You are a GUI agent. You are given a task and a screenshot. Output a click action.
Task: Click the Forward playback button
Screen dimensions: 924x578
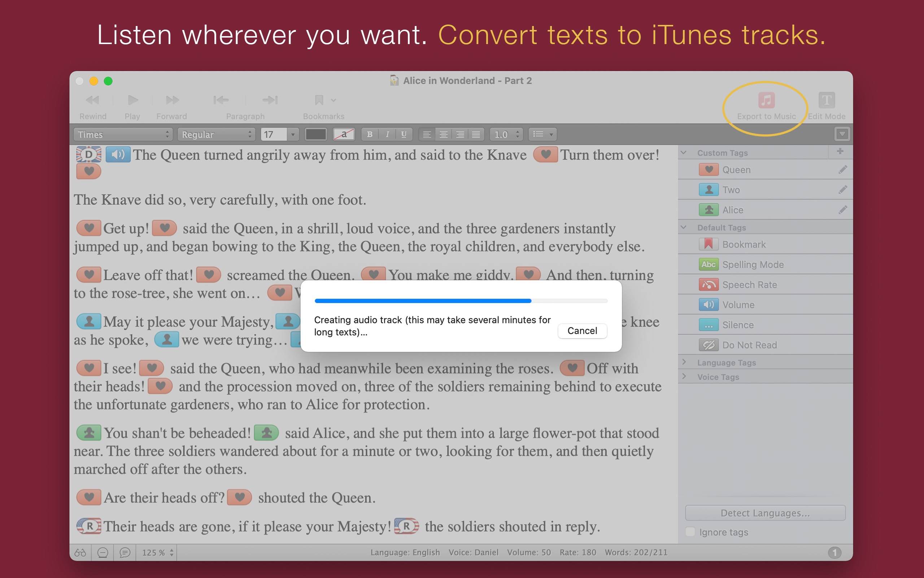172,100
